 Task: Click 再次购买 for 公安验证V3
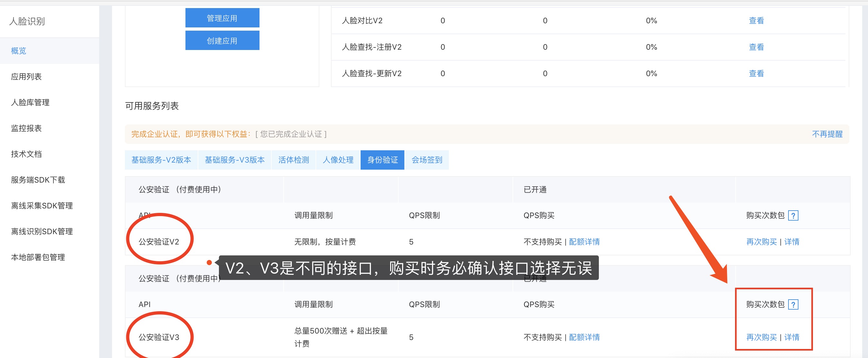tap(761, 337)
